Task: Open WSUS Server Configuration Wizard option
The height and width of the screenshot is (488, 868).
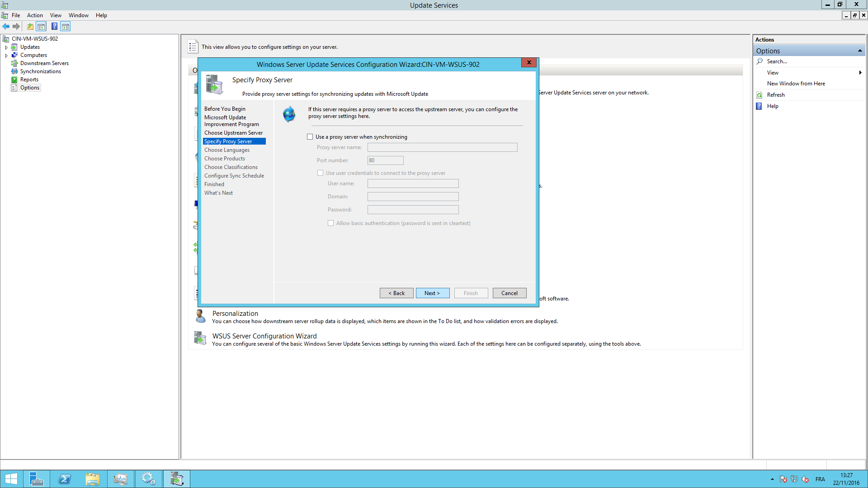Action: (264, 336)
